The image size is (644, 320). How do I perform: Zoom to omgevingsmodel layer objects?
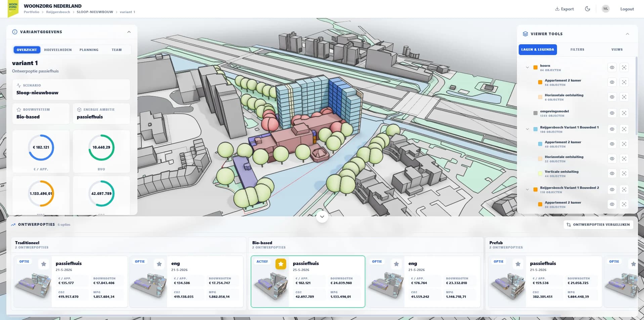pyautogui.click(x=624, y=113)
